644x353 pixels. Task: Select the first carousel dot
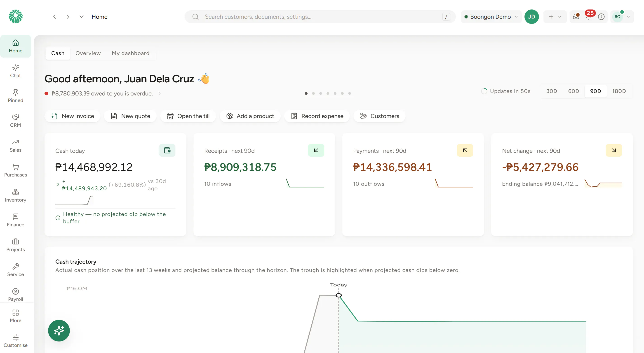[x=306, y=93]
